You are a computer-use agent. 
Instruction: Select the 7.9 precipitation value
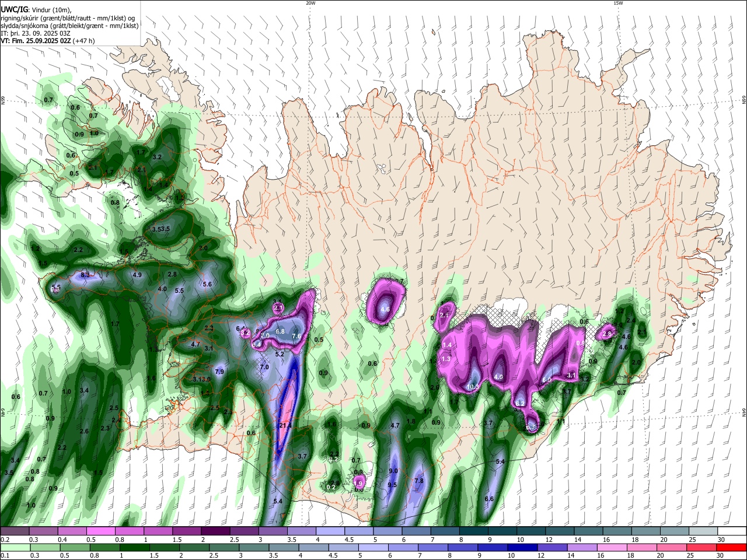(x=219, y=372)
